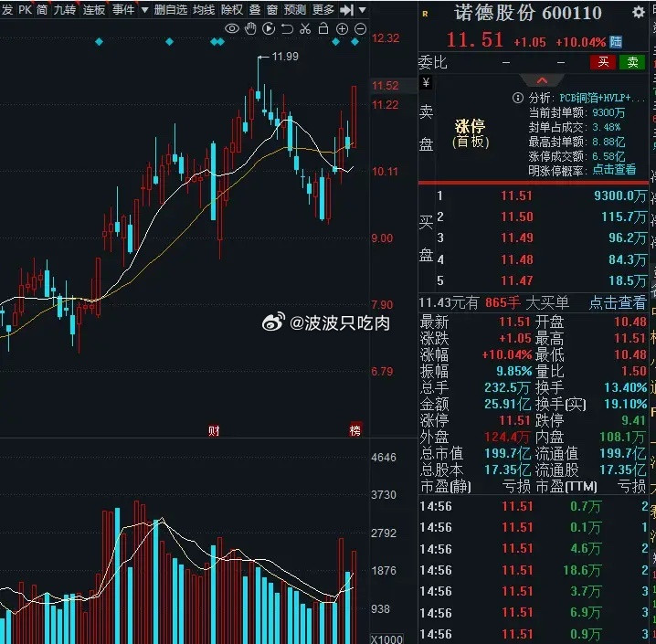Click the 量比 1.50 value
Image resolution: width=656 pixels, height=644 pixels.
coord(634,372)
